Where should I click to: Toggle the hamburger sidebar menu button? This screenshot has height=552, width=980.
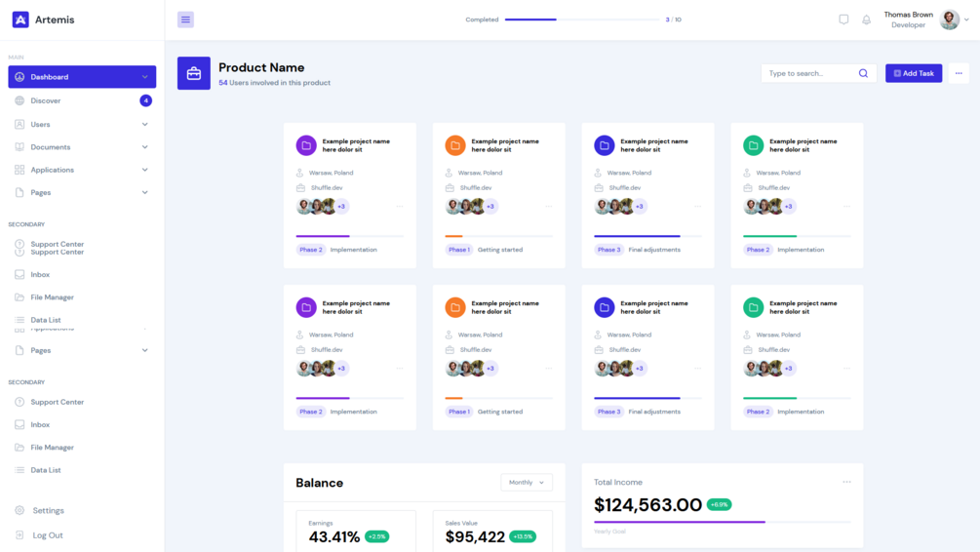coord(185,20)
